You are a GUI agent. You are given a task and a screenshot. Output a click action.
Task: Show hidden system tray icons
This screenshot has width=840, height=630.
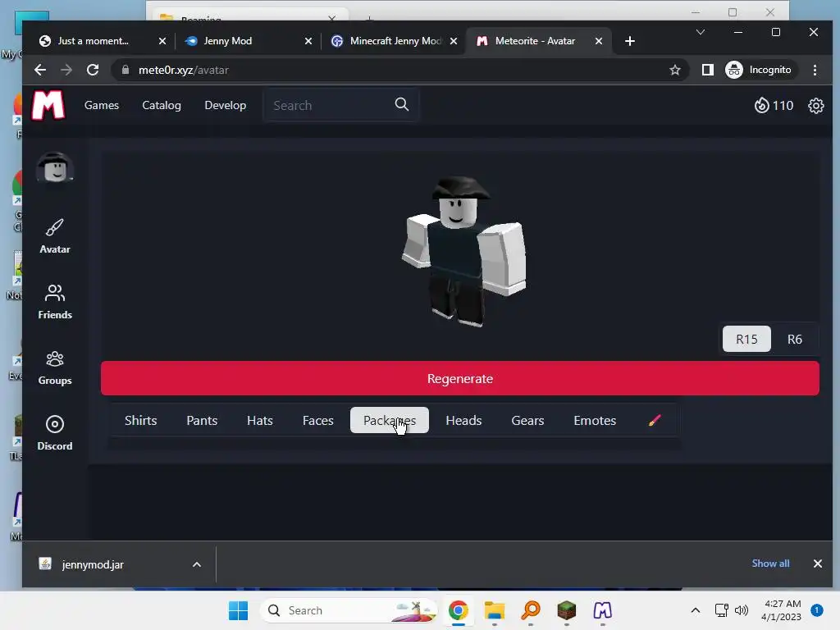point(696,610)
